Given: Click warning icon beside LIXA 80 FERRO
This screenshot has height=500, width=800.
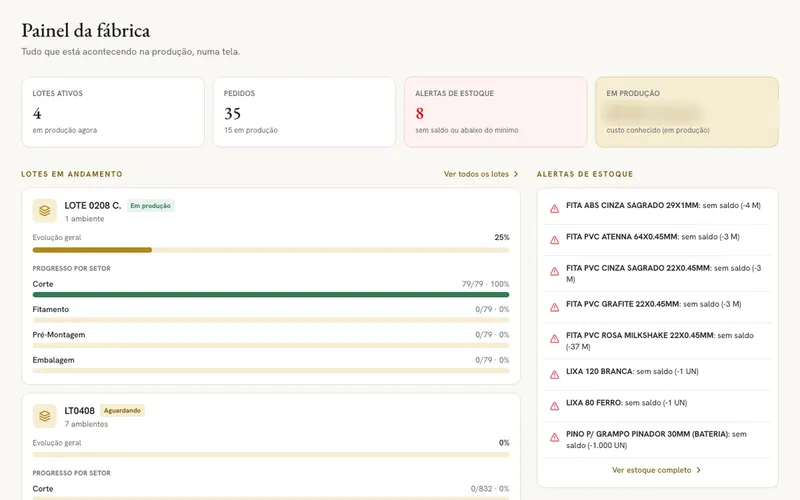Looking at the screenshot, I should (554, 406).
